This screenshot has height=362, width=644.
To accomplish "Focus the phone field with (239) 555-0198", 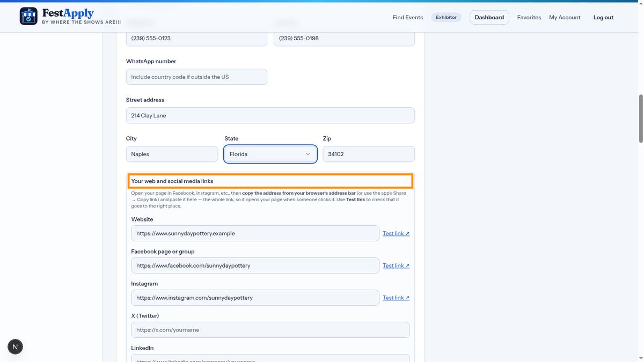I will 344,38.
